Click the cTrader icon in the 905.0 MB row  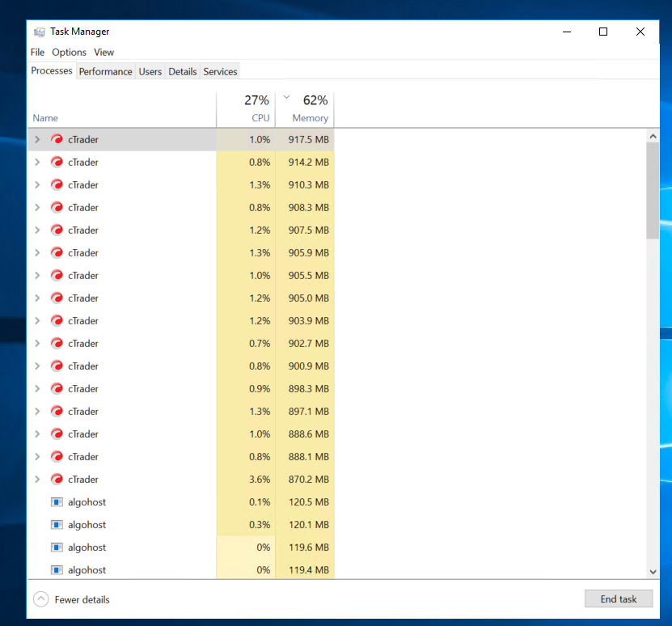click(x=57, y=298)
